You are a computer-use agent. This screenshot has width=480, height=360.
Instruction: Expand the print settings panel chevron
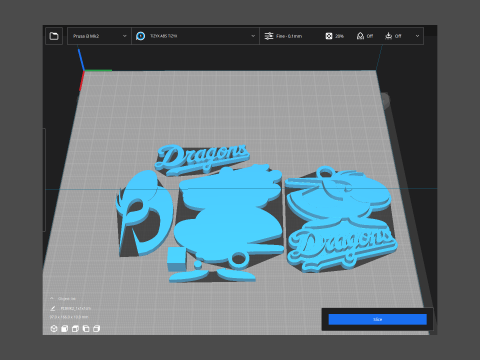point(417,36)
